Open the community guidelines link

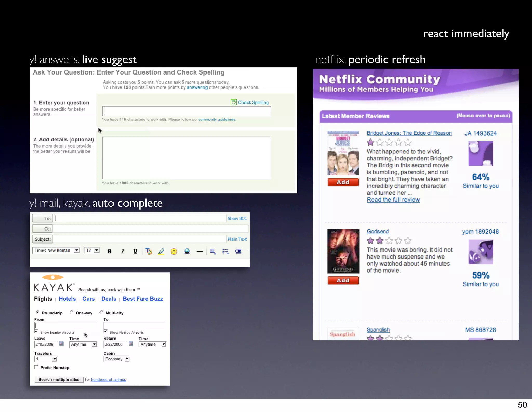click(x=217, y=119)
